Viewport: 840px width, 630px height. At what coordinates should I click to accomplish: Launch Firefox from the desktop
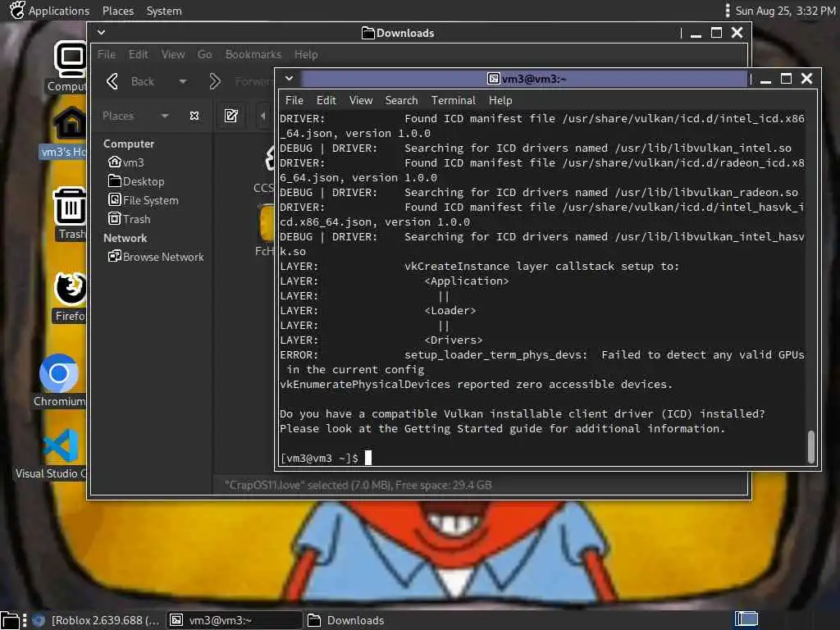click(71, 297)
